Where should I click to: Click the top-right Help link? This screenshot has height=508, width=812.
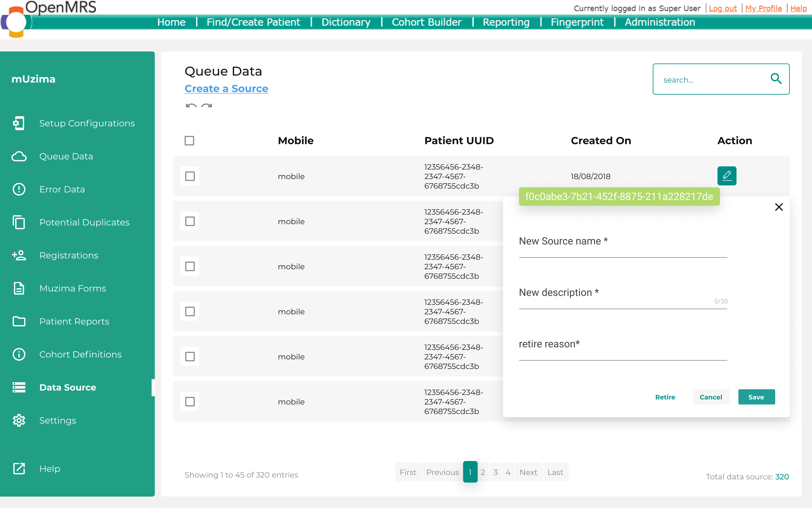point(798,8)
